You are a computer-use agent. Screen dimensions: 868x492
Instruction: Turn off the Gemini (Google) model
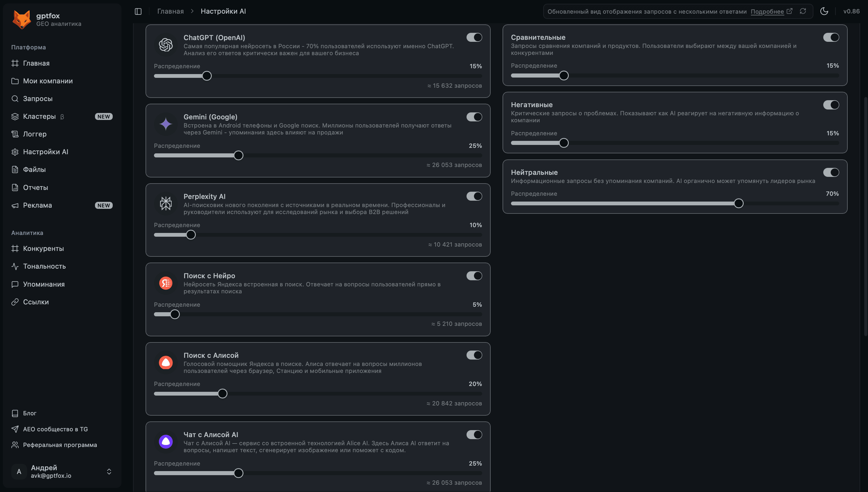474,116
